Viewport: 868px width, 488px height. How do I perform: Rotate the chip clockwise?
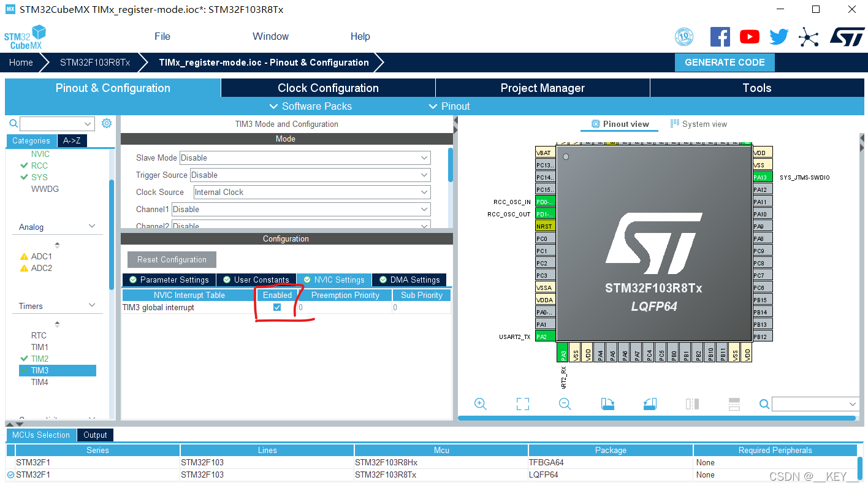(x=607, y=404)
